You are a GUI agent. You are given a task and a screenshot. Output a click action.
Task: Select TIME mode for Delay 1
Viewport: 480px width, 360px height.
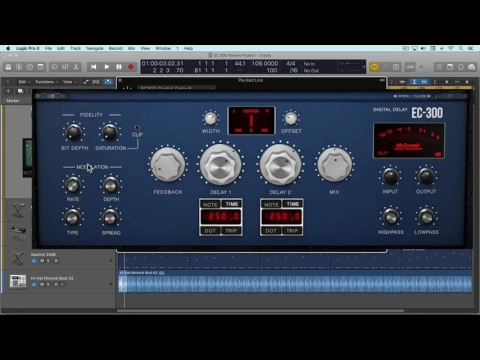point(231,204)
